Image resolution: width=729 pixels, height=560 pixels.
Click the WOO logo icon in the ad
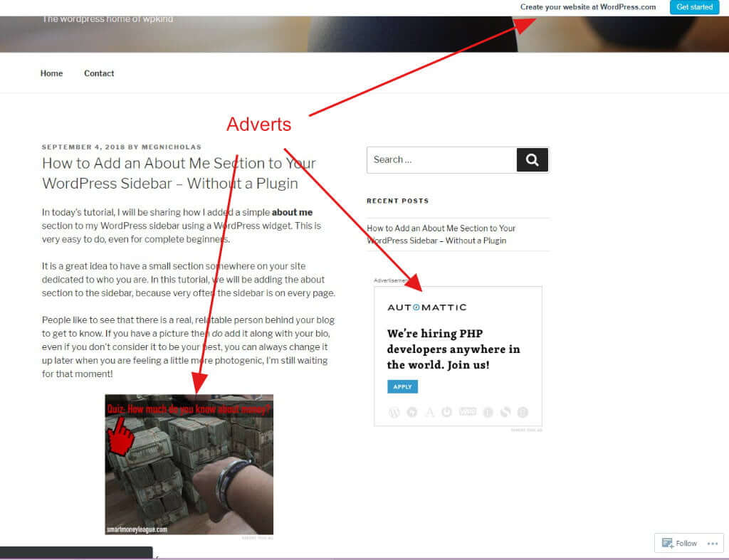(x=467, y=412)
